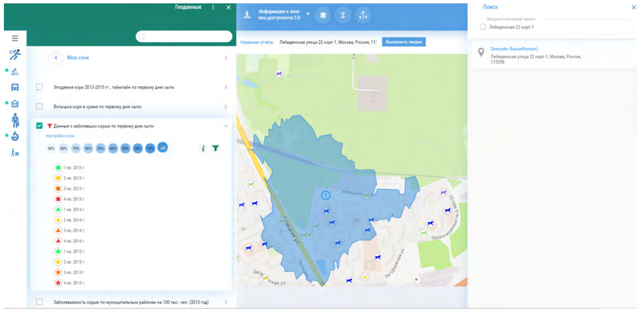The width and height of the screenshot is (644, 313).
Task: Collapse the 'Данные о заболевших корью' layer settings
Action: pos(226,126)
